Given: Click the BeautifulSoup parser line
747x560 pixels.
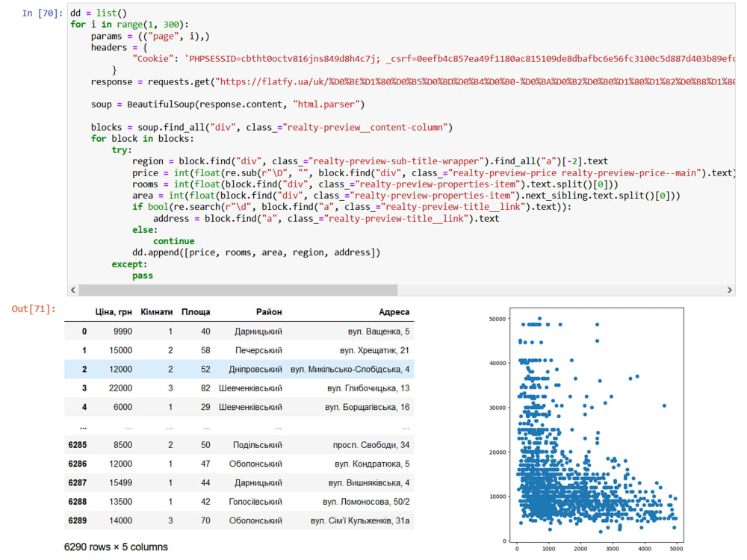Looking at the screenshot, I should click(228, 105).
